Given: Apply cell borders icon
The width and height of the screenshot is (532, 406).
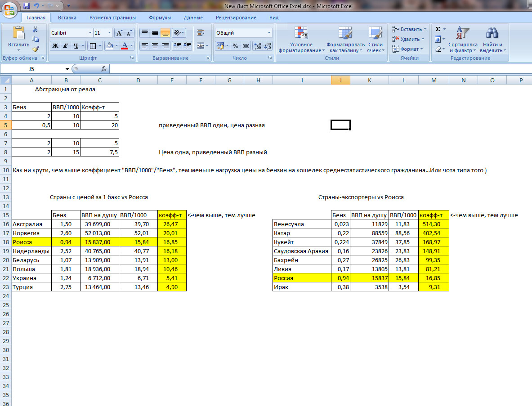Looking at the screenshot, I should (x=93, y=46).
